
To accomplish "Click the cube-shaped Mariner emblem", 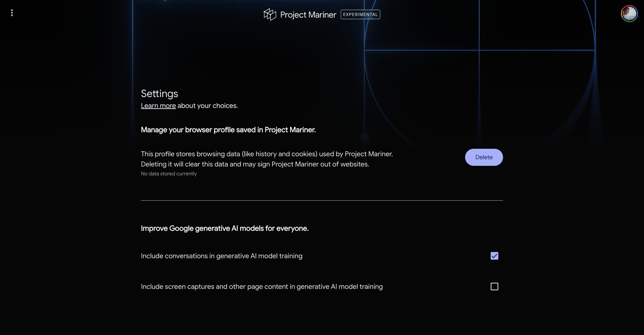I will pyautogui.click(x=270, y=14).
